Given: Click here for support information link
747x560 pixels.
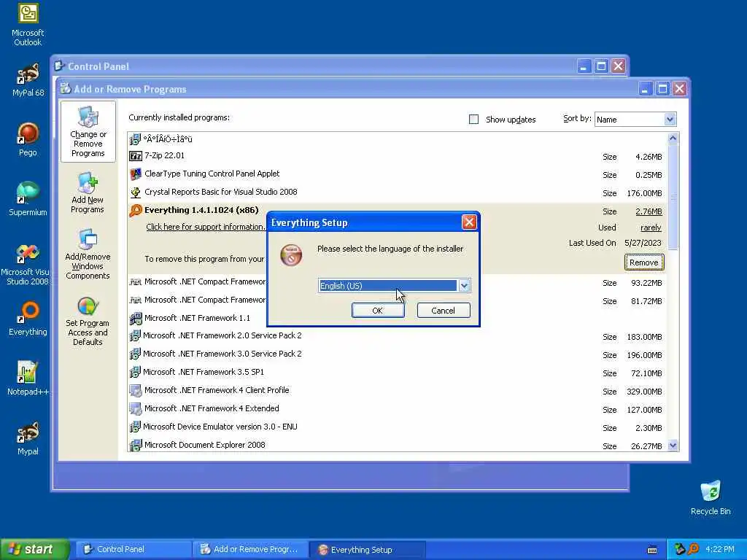Looking at the screenshot, I should pyautogui.click(x=205, y=227).
